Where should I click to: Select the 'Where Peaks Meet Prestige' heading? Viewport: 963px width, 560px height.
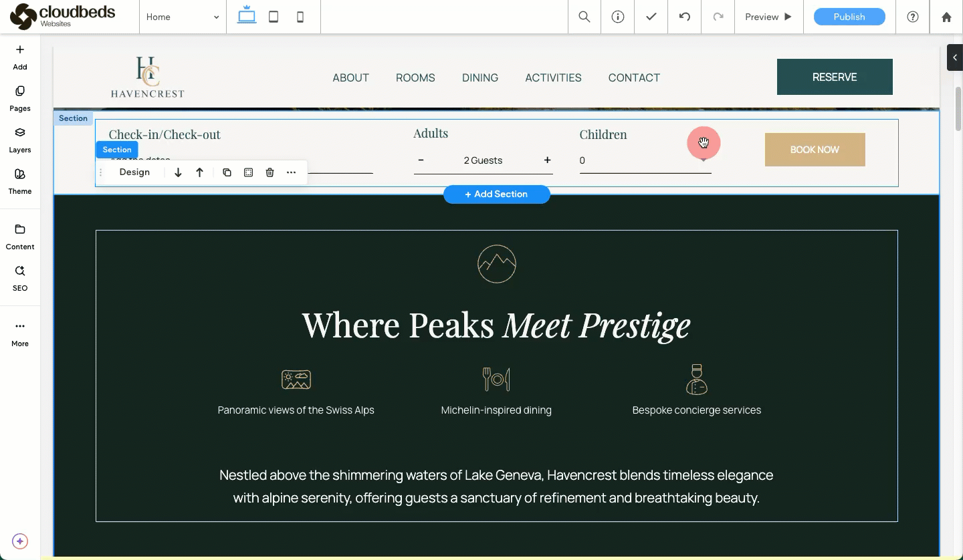[496, 325]
